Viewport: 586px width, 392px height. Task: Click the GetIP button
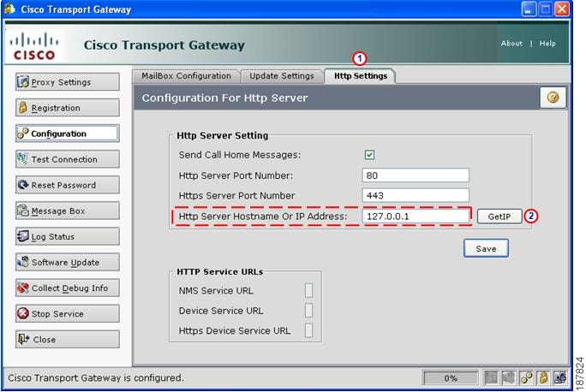coord(499,217)
